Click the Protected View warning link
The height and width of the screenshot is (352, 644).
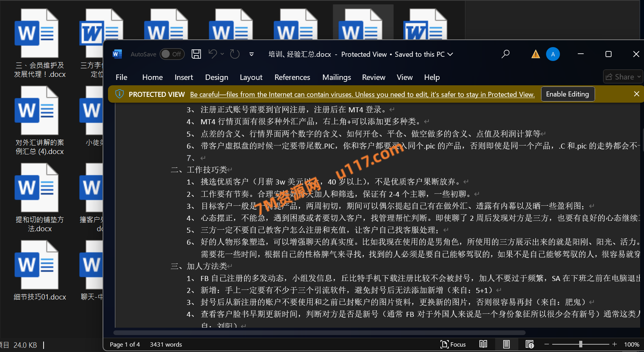pos(362,95)
